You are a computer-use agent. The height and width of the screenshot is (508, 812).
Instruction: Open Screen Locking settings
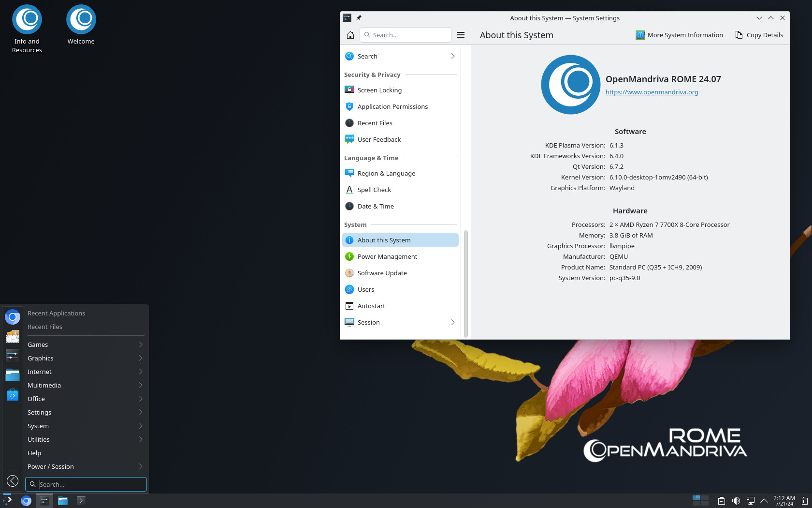(400, 90)
